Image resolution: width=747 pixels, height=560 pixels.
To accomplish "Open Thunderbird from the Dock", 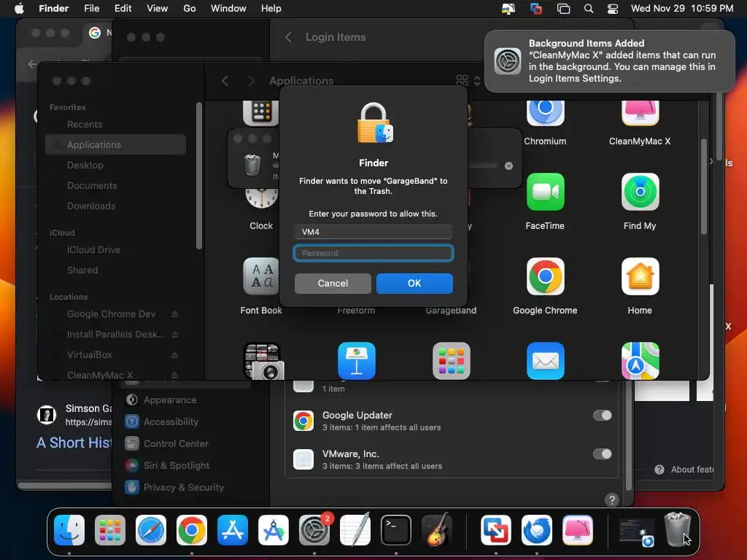I will (536, 530).
